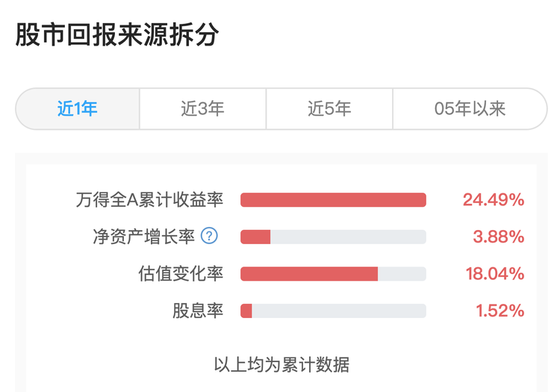The height and width of the screenshot is (392, 560).
Task: Click the 股息率 progress bar
Action: (x=333, y=311)
